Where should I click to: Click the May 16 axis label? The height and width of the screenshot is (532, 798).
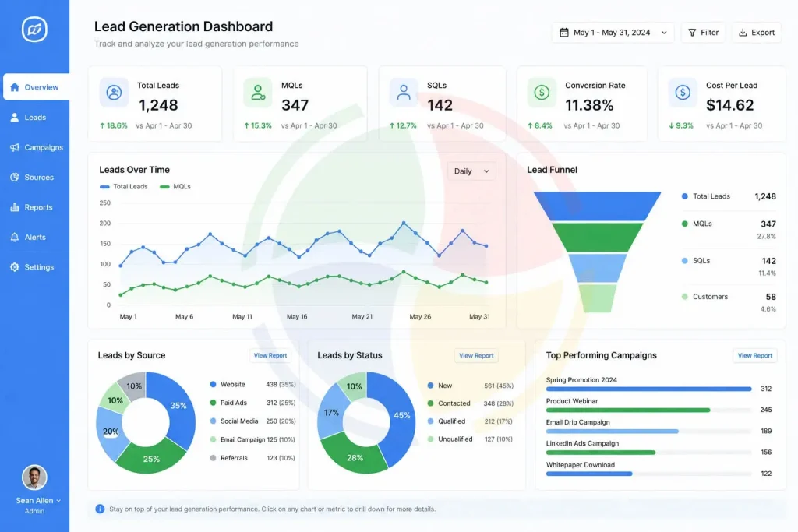[297, 316]
